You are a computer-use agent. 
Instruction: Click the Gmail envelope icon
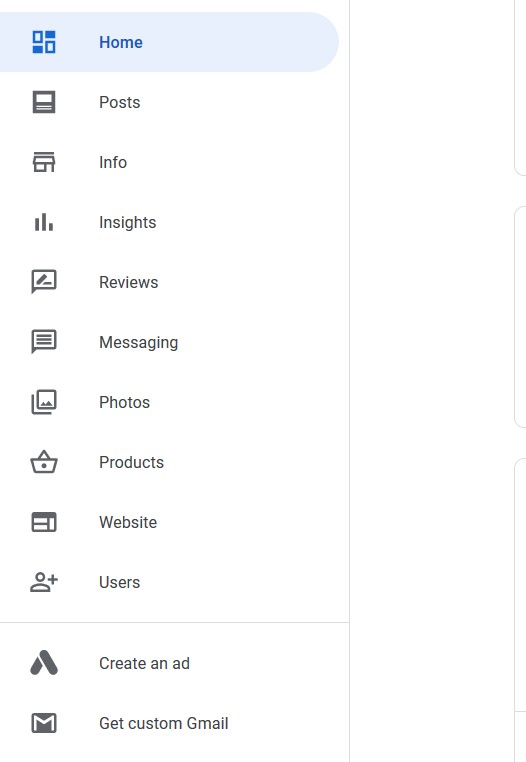pyautogui.click(x=44, y=723)
